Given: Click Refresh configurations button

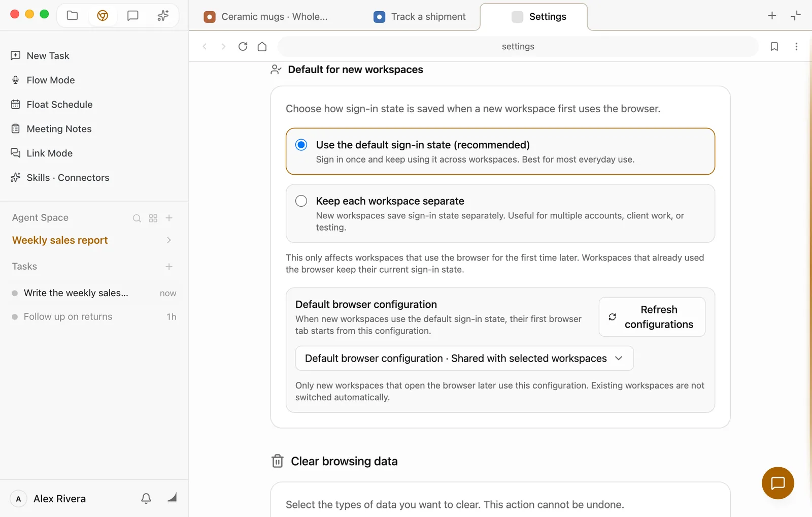Looking at the screenshot, I should 652,317.
